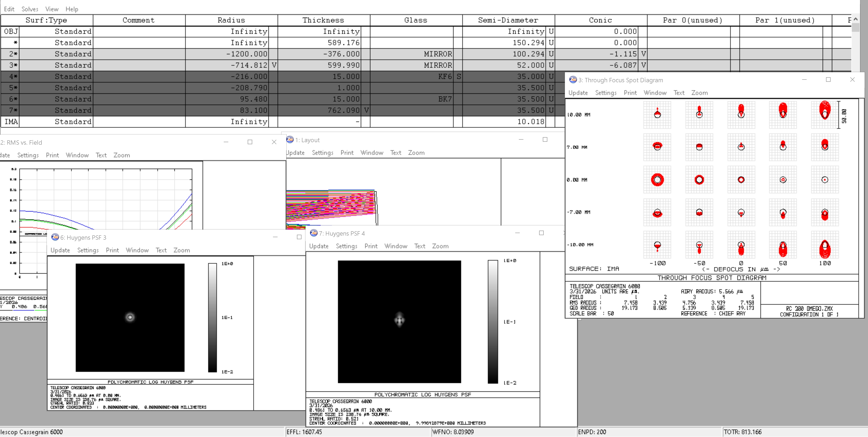Click the Zemax icon of Layout window
868x437 pixels.
pos(290,139)
